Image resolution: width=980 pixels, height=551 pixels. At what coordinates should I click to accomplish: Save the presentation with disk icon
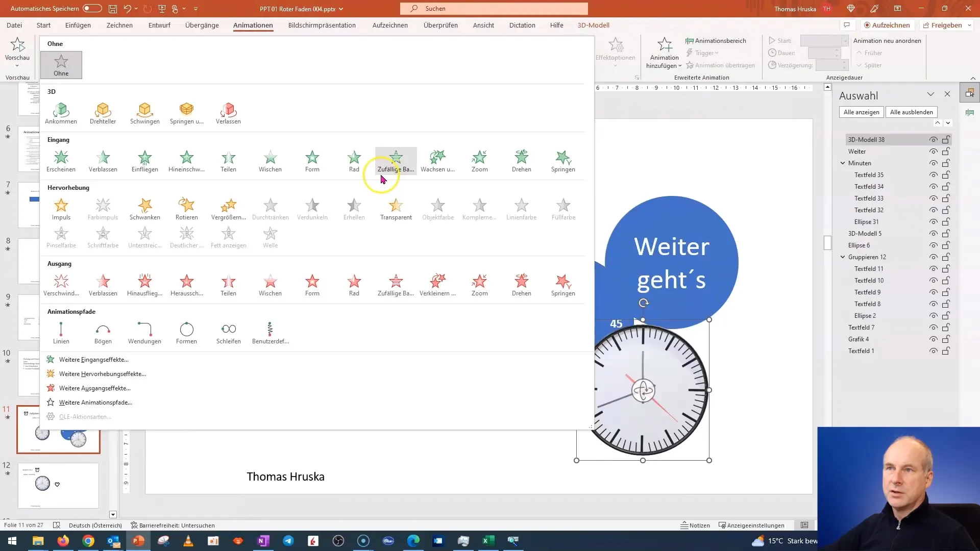(113, 9)
